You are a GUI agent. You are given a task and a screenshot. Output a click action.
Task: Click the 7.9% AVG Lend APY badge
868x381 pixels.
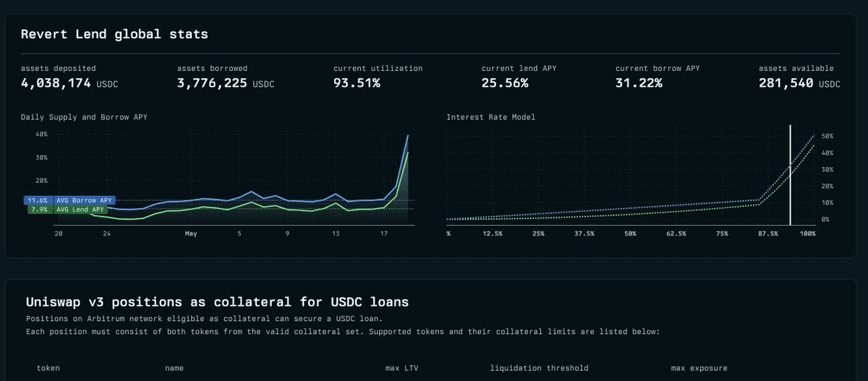pos(67,210)
